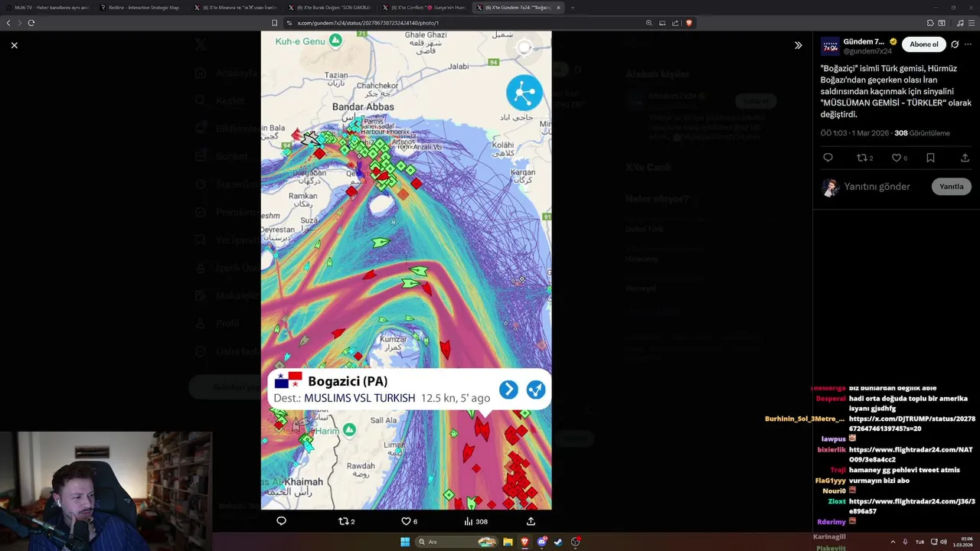This screenshot has height=551, width=980.
Task: Go back in browser history
Action: point(8,23)
